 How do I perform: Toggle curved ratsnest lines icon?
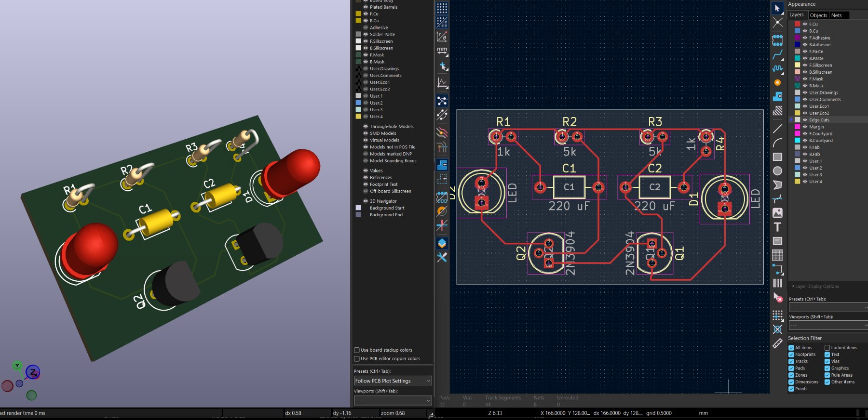pos(442,115)
